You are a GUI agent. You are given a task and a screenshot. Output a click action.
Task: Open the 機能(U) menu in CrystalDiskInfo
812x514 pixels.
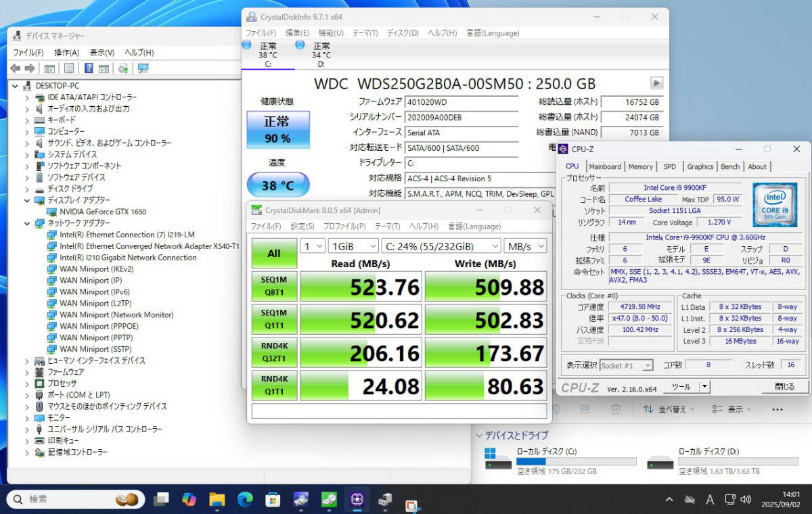tap(331, 33)
